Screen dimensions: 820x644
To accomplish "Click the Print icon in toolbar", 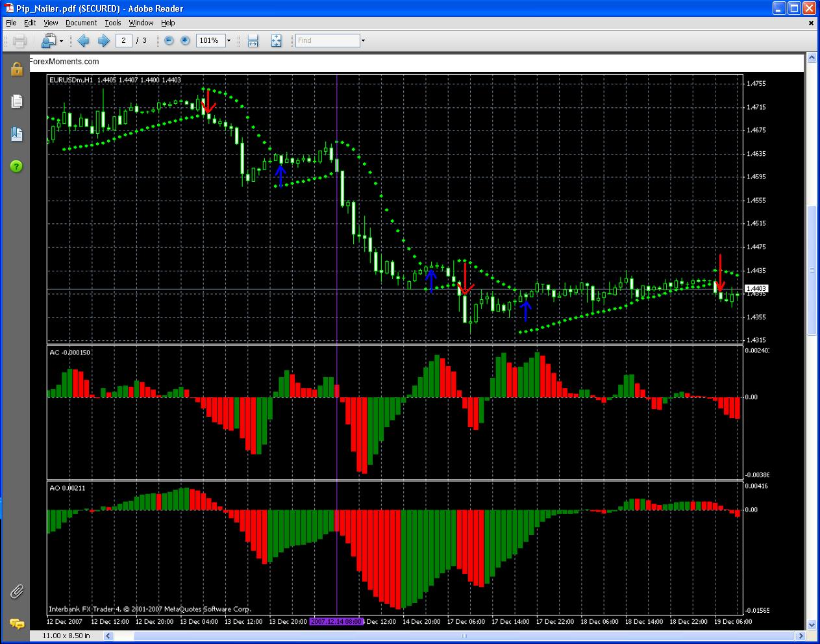I will tap(19, 41).
